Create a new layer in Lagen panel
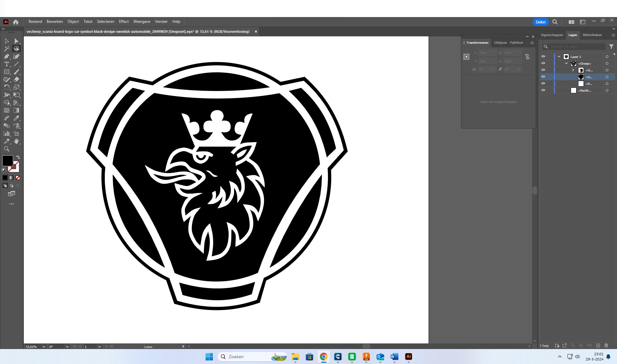Viewport: 617px width, 364px height. click(x=598, y=345)
